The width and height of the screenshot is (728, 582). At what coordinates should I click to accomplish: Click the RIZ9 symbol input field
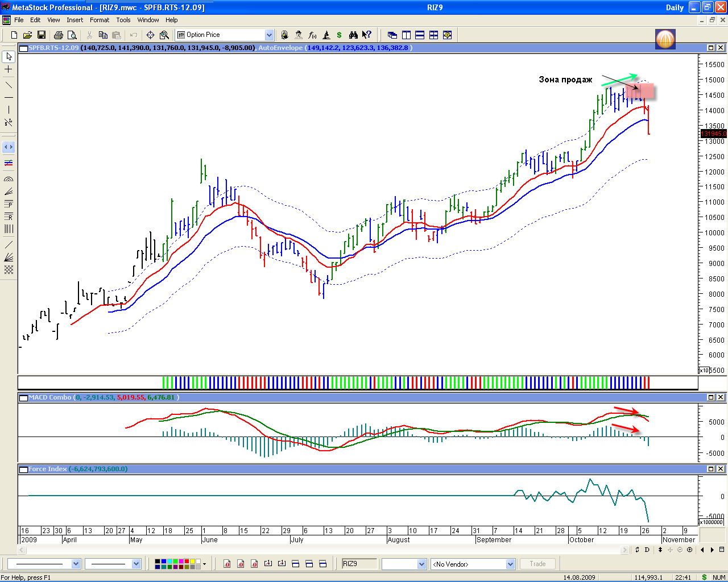[359, 564]
